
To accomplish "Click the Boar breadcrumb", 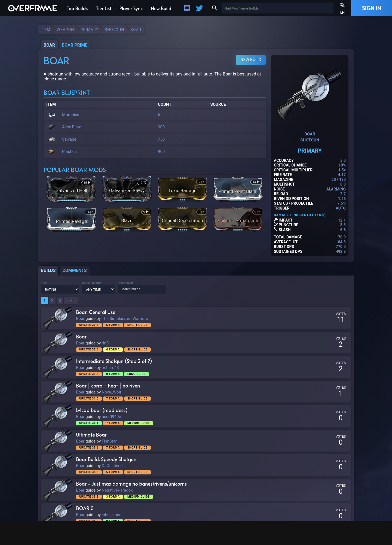I will (136, 30).
